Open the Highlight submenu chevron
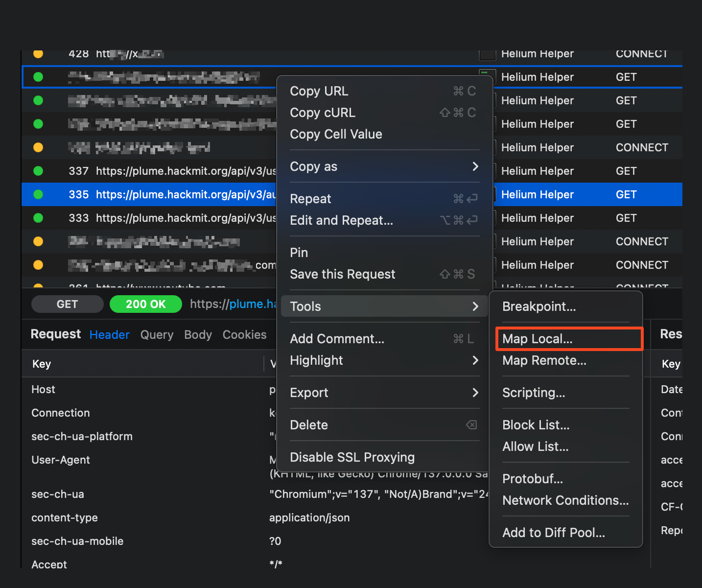Viewport: 702px width, 588px height. (475, 360)
